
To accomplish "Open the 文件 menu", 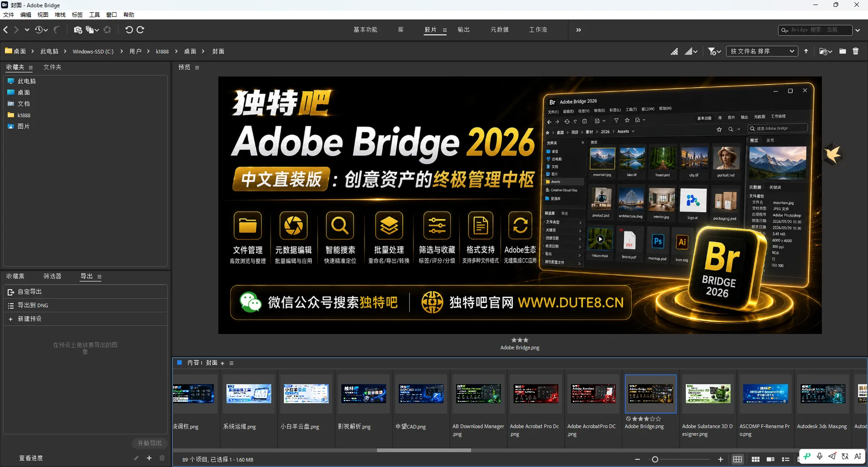I will click(x=9, y=14).
